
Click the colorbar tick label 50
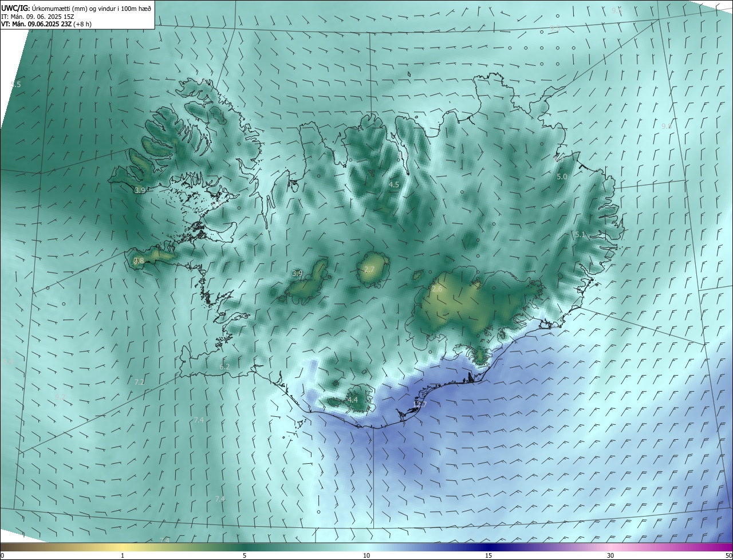[728, 555]
